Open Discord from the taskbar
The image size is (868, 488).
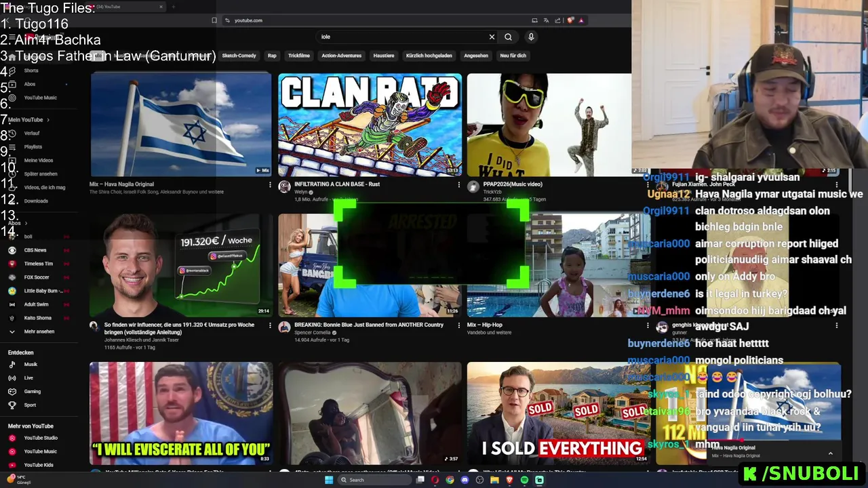465,480
